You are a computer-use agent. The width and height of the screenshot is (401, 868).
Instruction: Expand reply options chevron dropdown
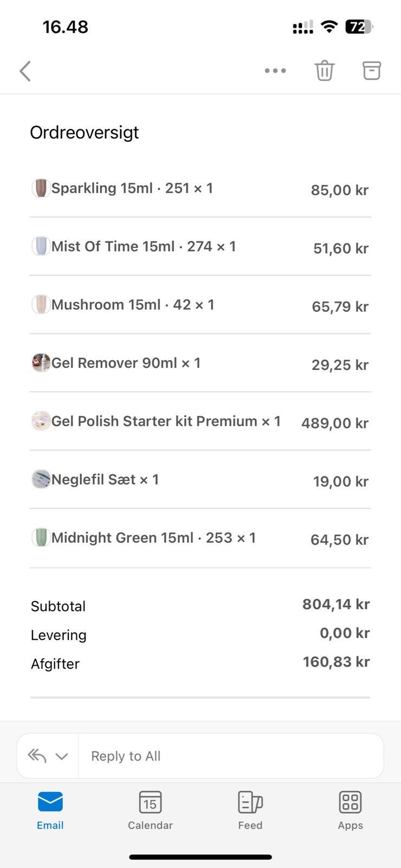62,756
